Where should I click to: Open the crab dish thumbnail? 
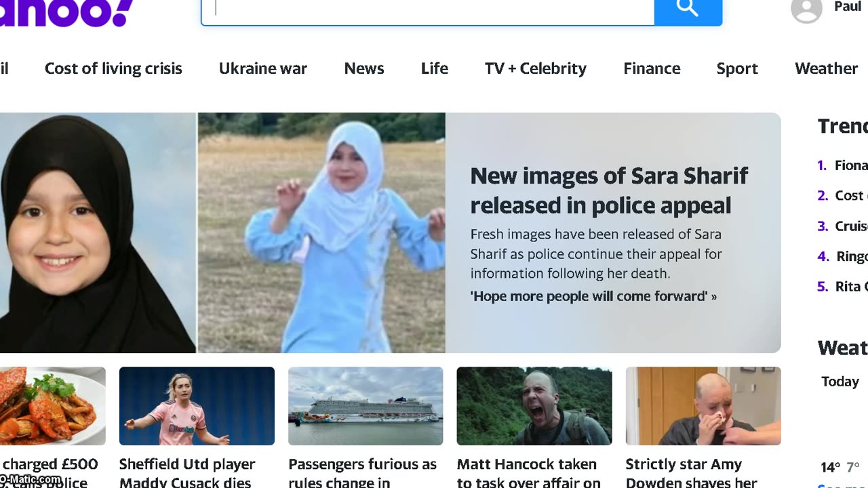pos(53,406)
